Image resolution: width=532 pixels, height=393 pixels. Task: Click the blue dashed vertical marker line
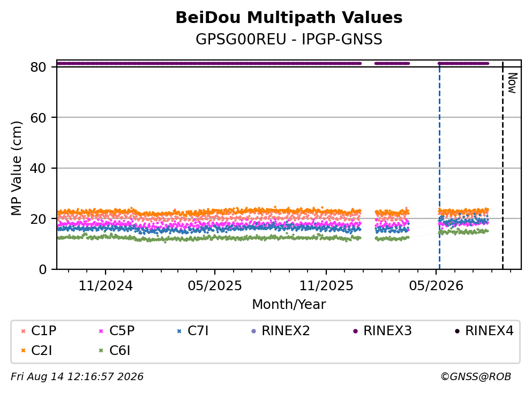pyautogui.click(x=439, y=165)
